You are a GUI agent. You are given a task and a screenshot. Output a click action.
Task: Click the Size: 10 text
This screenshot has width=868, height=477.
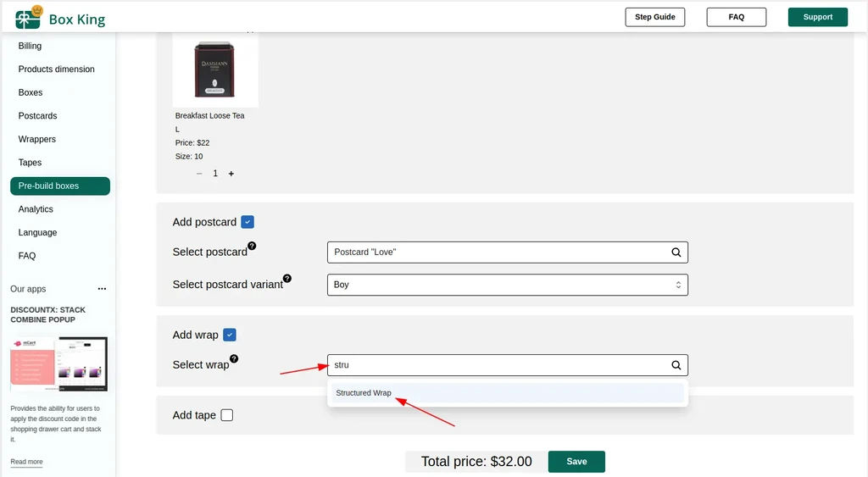189,157
